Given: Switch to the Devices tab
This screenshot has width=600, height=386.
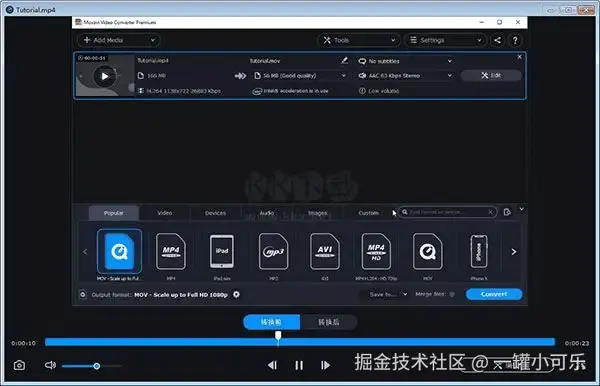Looking at the screenshot, I should coord(215,213).
